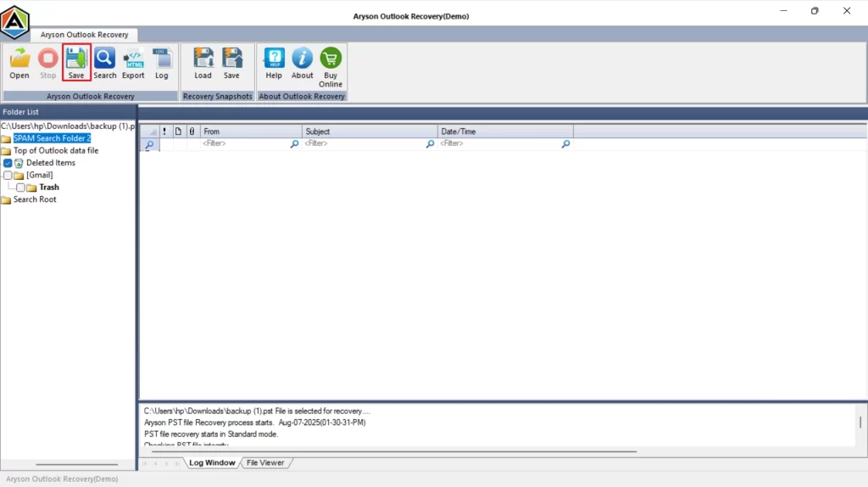Select Top of Outlook data file folder
This screenshot has width=868, height=487.
(x=56, y=151)
